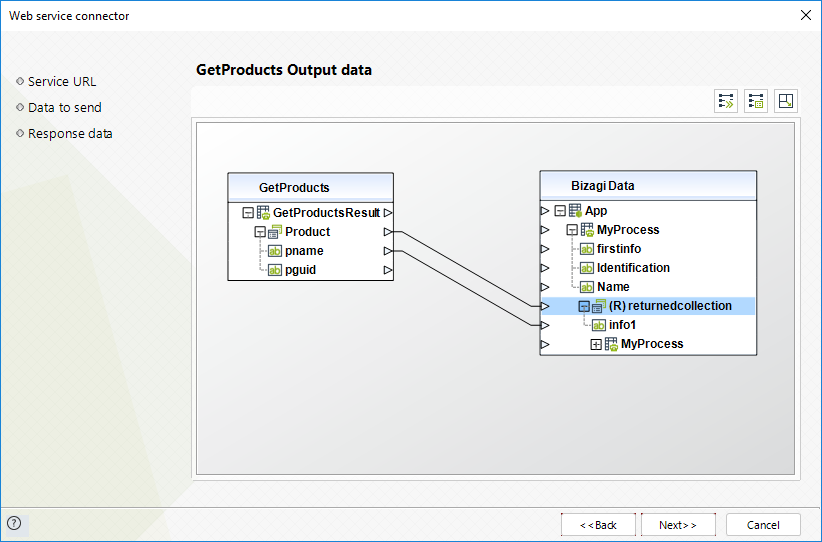Click the auto-map toolbar icon
The height and width of the screenshot is (542, 822).
[x=726, y=101]
